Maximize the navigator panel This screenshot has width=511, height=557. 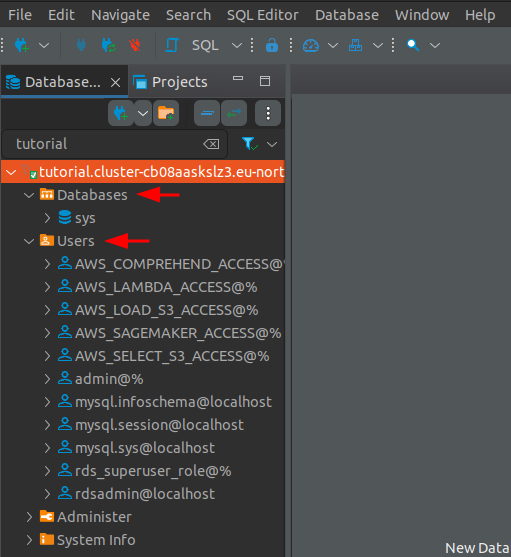click(265, 81)
